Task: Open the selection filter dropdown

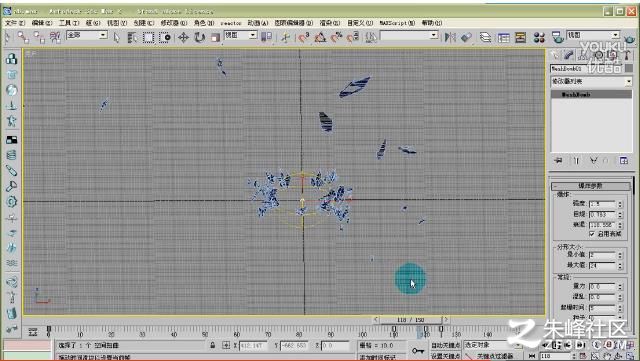Action: (87, 36)
